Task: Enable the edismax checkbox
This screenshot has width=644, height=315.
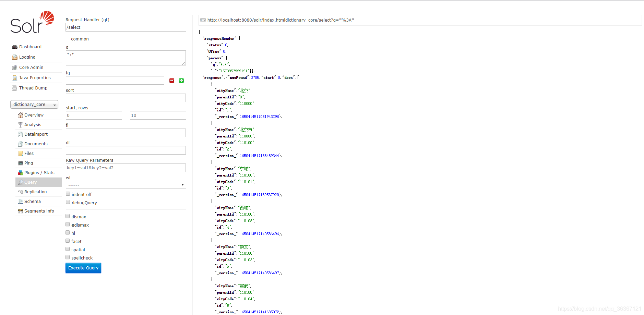Action: point(68,225)
